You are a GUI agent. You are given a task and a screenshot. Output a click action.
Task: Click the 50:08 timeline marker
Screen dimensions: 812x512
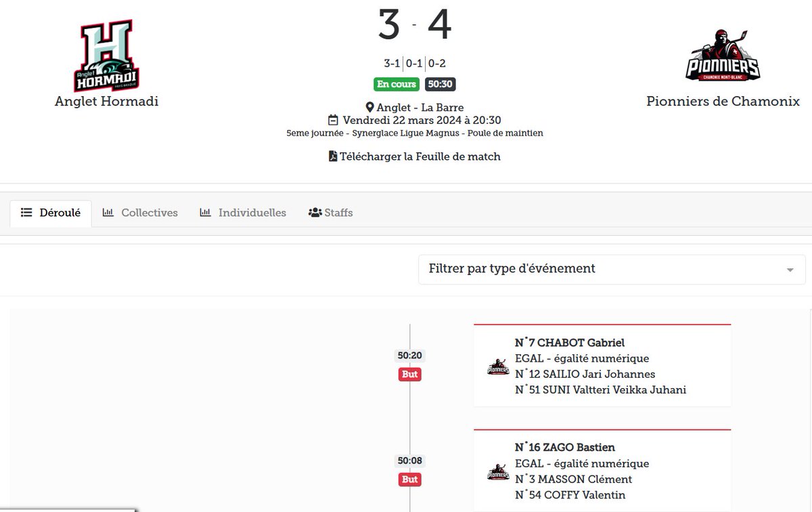(410, 461)
